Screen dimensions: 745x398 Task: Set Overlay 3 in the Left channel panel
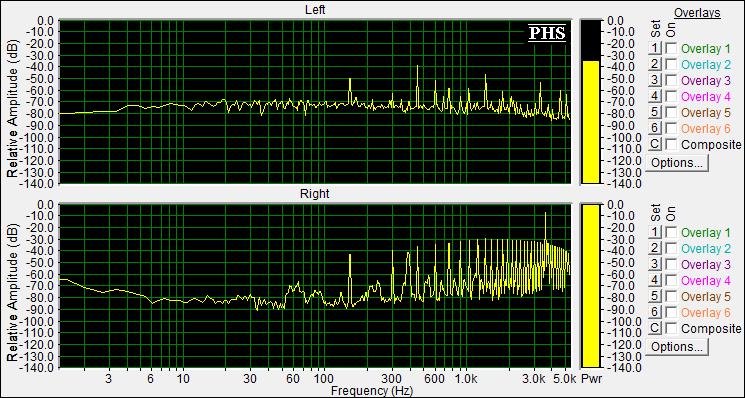click(x=655, y=80)
